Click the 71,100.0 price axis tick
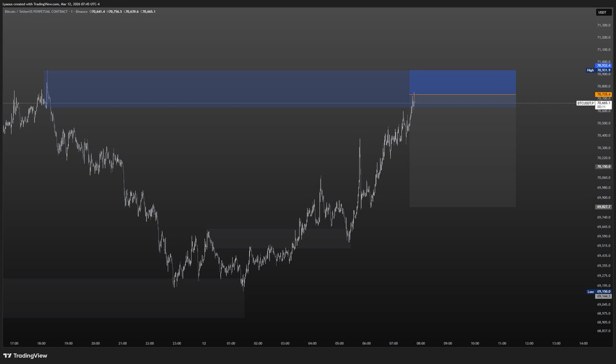Image resolution: width=616 pixels, height=364 pixels. [x=603, y=50]
